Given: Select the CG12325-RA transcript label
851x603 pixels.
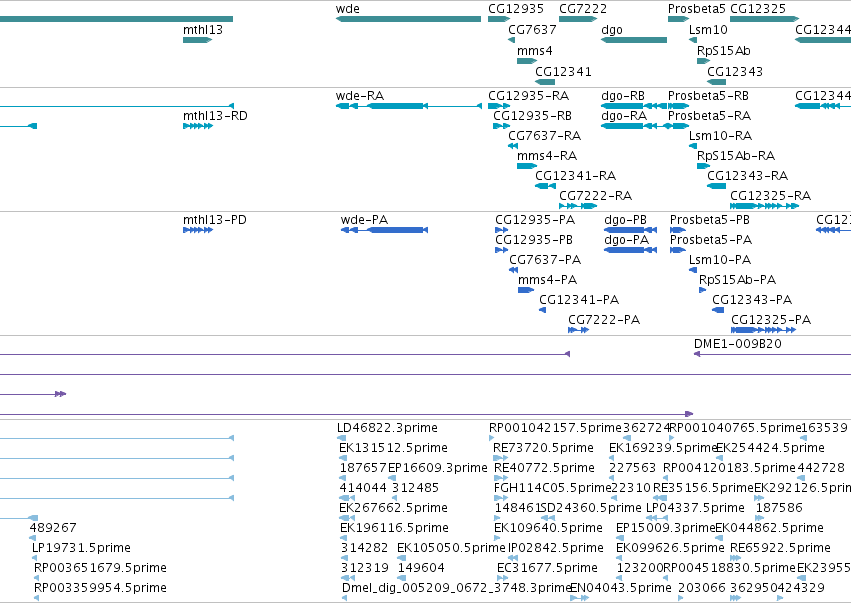Looking at the screenshot, I should pos(770,196).
